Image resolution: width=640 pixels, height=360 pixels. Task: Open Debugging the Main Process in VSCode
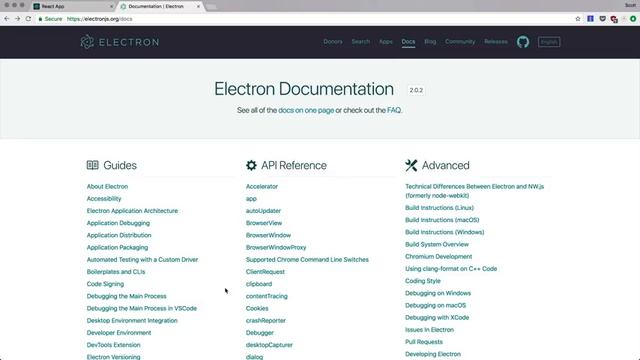pos(142,309)
